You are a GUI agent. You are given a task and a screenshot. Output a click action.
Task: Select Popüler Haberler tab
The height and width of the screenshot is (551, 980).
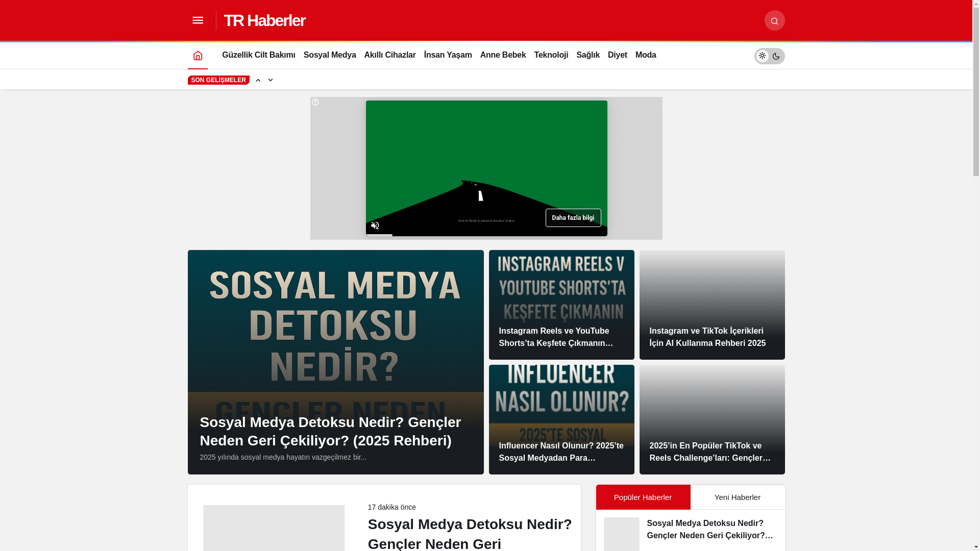click(643, 497)
